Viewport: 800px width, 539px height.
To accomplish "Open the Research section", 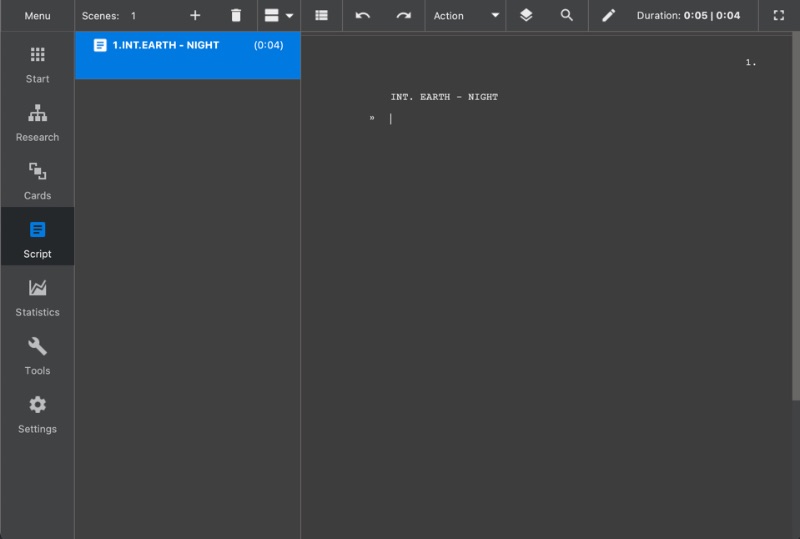I will [37, 124].
